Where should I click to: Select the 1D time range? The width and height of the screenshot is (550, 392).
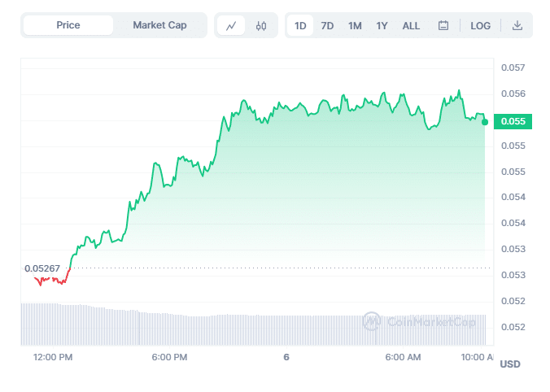coord(300,25)
